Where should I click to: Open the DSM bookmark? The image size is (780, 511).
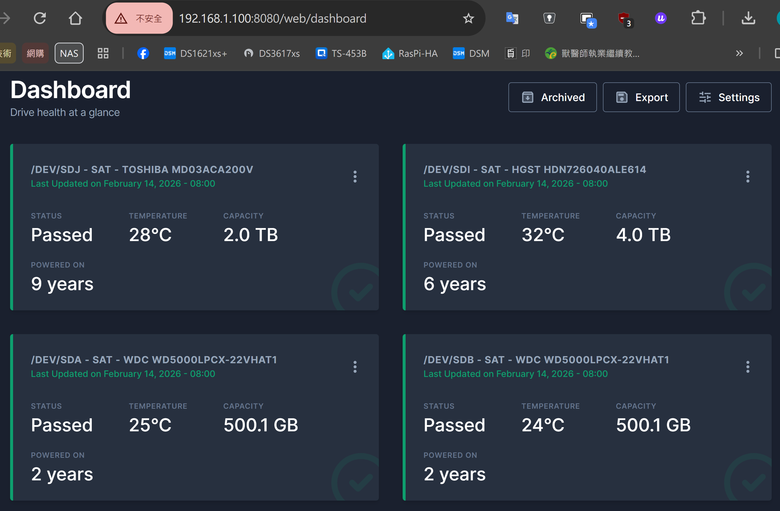(471, 53)
